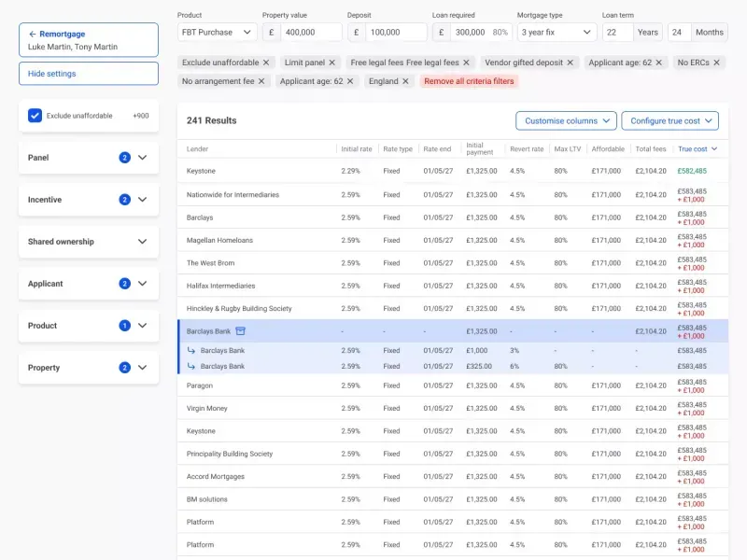Click the Remortgage link heading
Screen dimensions: 747x560
click(x=62, y=34)
